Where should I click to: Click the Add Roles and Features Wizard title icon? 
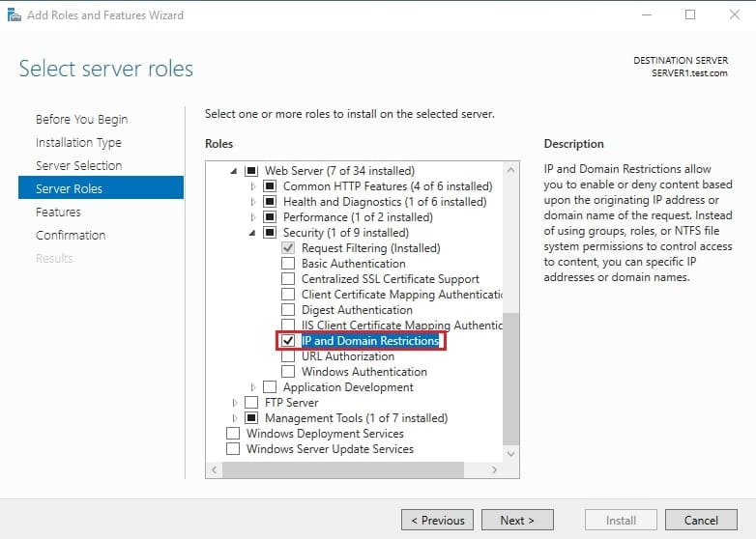pos(15,14)
